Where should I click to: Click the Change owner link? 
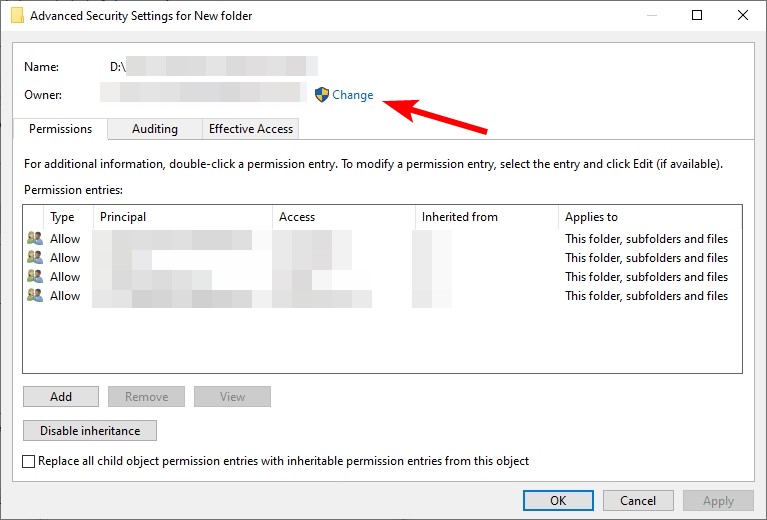tap(352, 94)
